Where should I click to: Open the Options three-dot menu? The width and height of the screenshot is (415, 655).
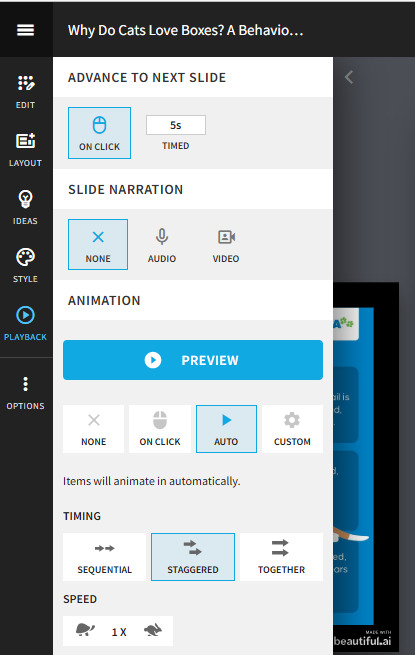(25, 393)
